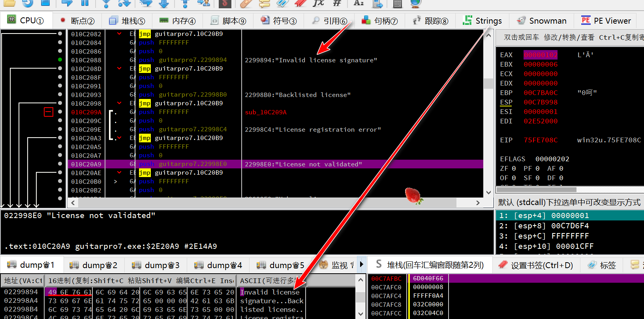Open the 内存④ memory map tab
Viewport: 644px width, 319px height.
pos(178,21)
